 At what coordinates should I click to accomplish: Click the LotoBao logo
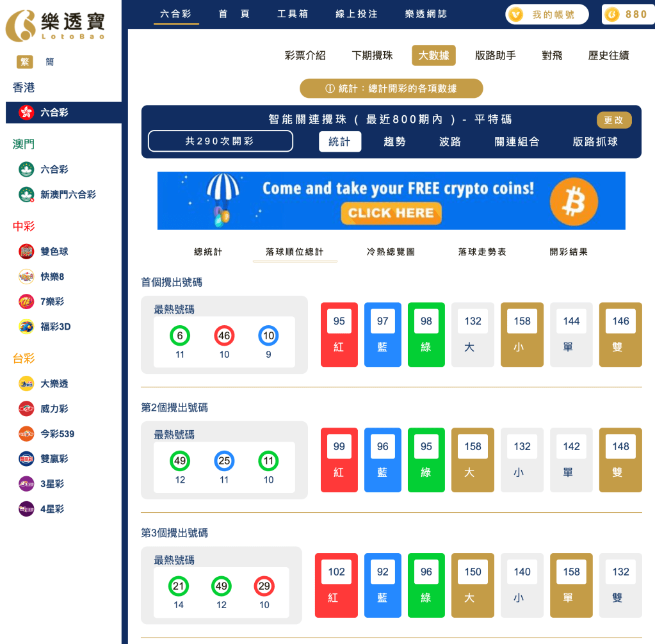coord(58,26)
